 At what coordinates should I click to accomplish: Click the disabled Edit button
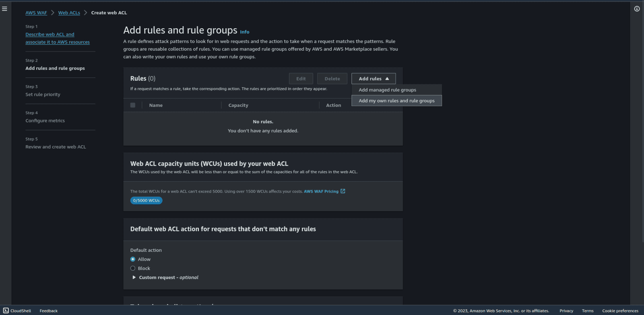[301, 79]
